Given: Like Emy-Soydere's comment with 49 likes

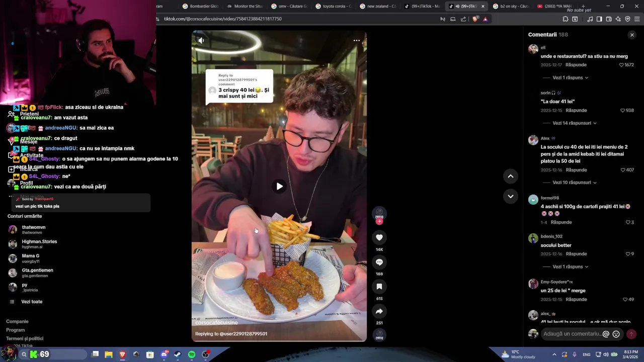Looking at the screenshot, I should click(x=625, y=299).
